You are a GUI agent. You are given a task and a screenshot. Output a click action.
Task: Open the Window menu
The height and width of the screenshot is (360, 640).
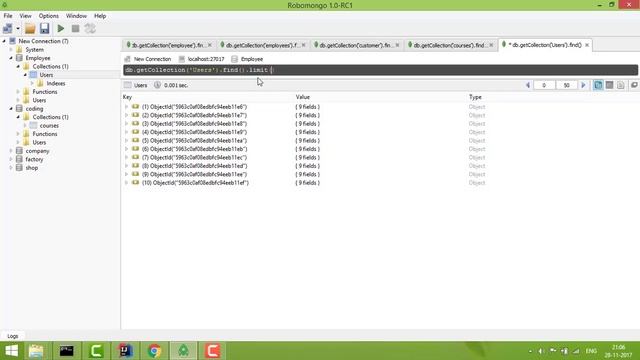click(76, 16)
